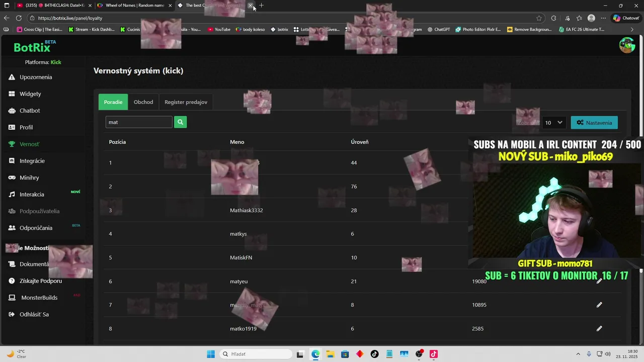
Task: Click the Windows taskbar search box
Action: 256,354
